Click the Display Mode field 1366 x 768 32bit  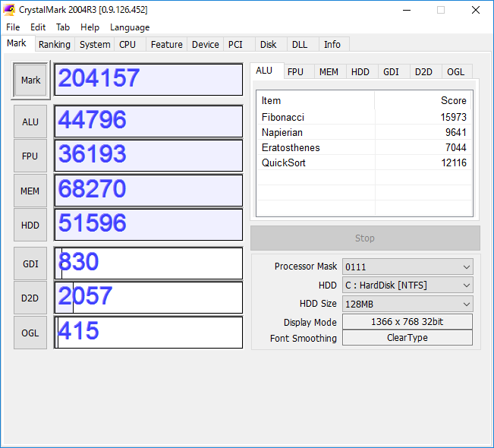(407, 322)
